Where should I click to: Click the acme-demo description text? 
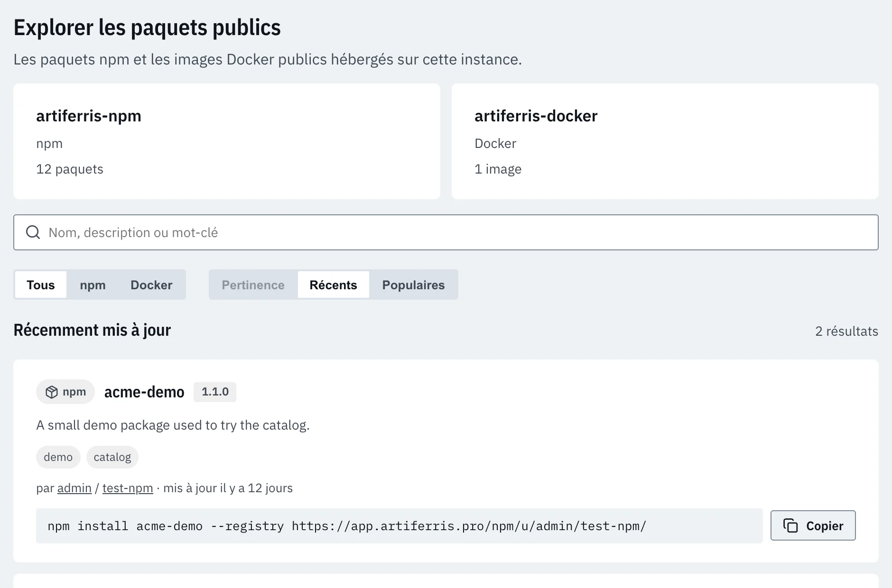tap(173, 425)
